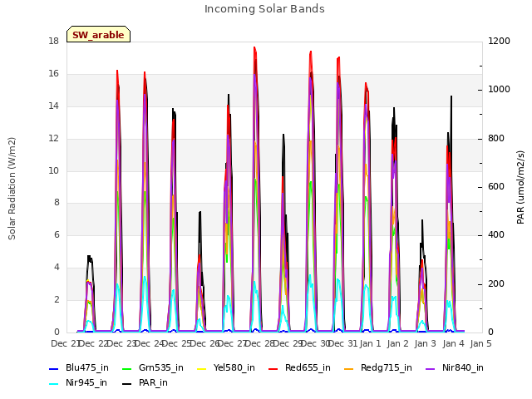Click the green Grn535_in legend swatch
Screen dimensions: 532x399
point(127,369)
